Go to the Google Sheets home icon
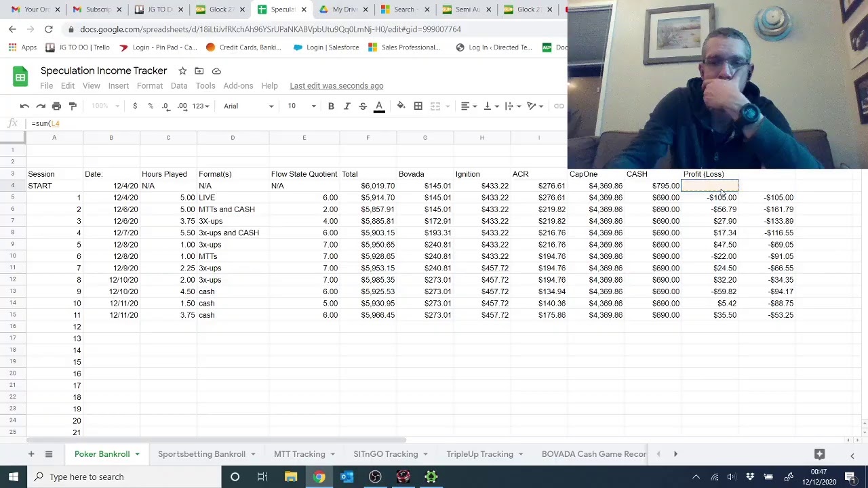 [x=20, y=77]
